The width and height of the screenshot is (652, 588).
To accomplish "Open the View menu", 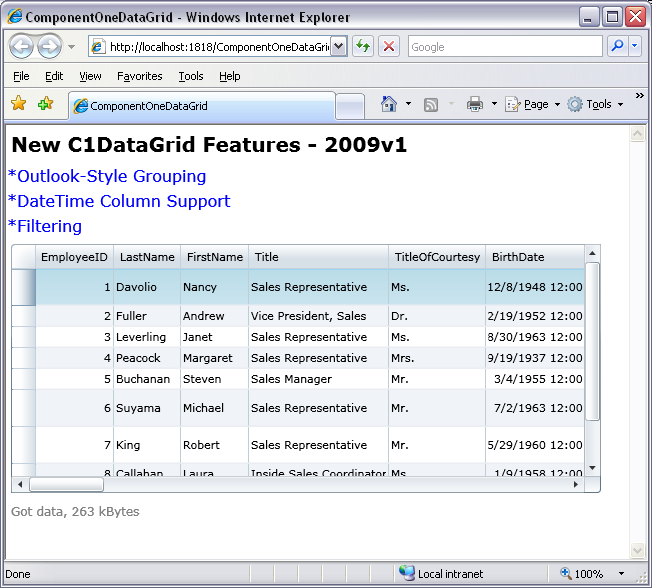I will point(90,76).
